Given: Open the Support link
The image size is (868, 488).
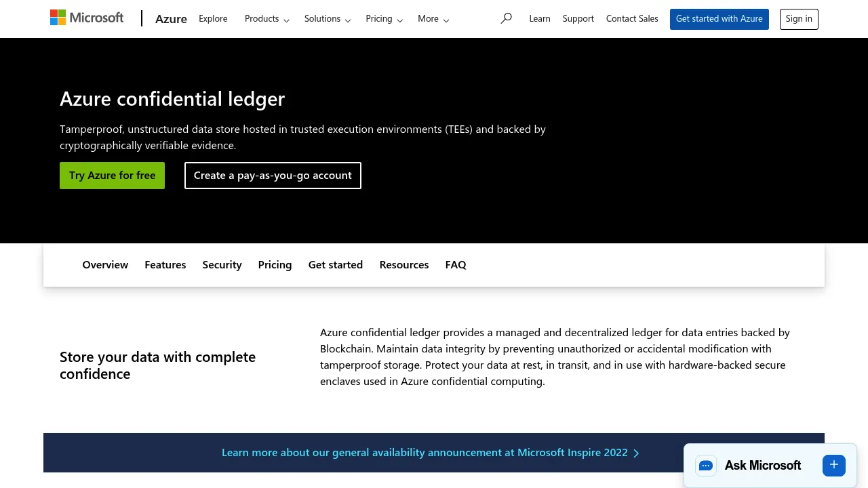Looking at the screenshot, I should [x=578, y=19].
